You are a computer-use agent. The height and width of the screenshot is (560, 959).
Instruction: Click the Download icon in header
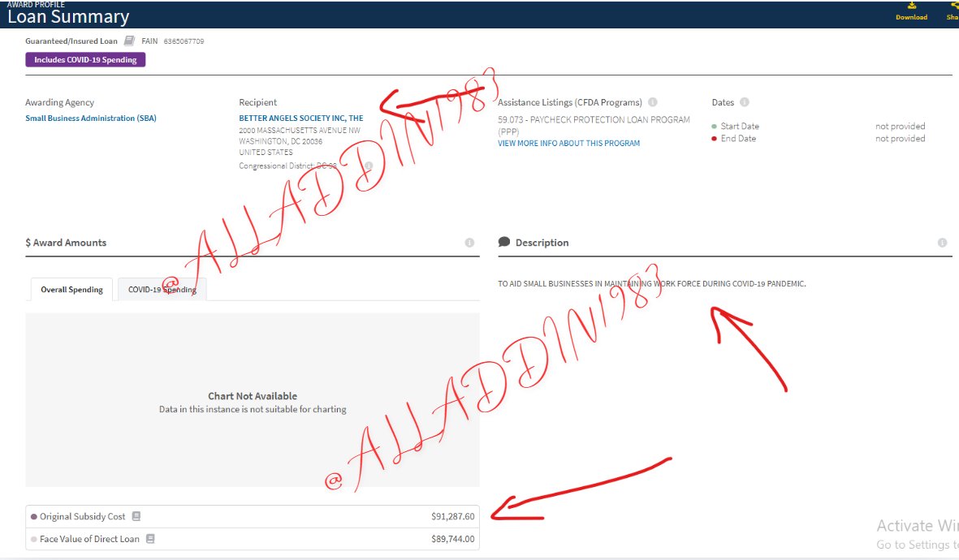911,6
